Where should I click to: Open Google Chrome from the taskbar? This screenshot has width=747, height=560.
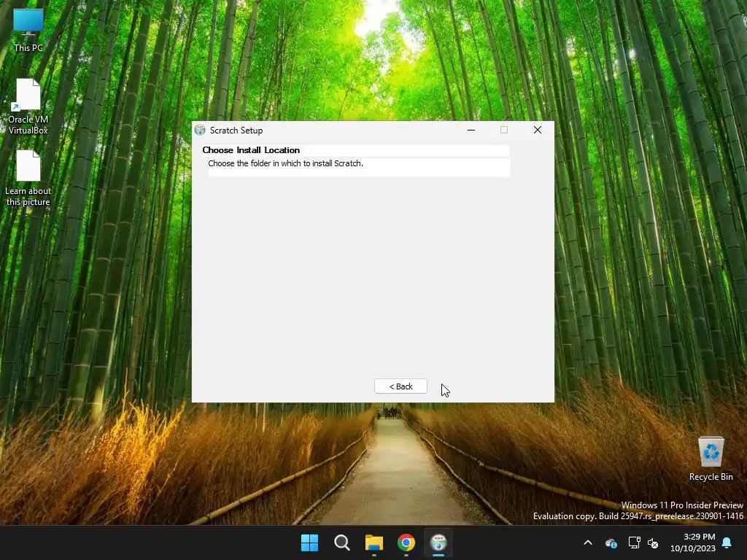(406, 542)
